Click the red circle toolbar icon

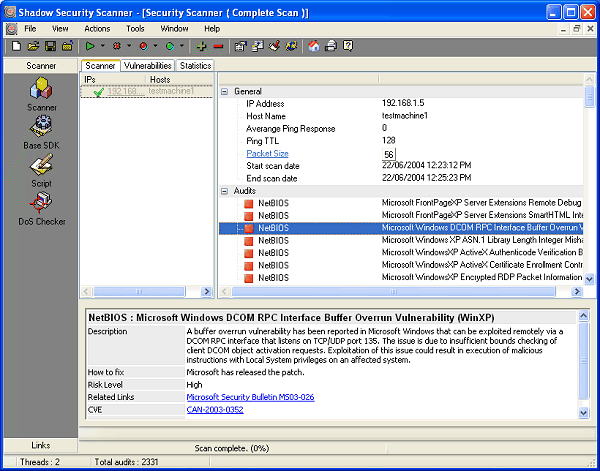(143, 46)
